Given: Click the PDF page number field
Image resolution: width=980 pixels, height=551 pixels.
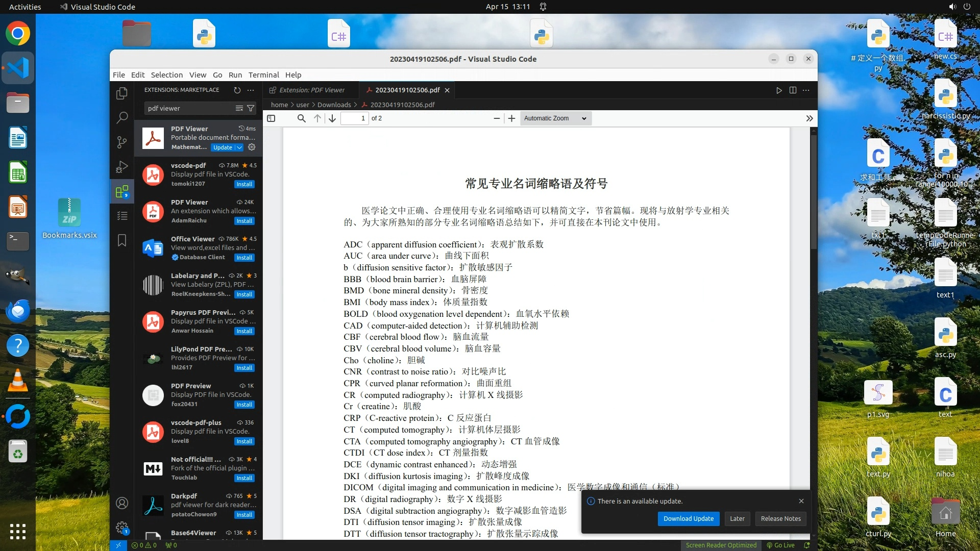Looking at the screenshot, I should [354, 118].
